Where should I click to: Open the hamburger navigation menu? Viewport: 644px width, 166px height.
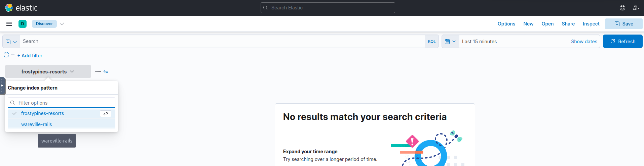pos(9,24)
